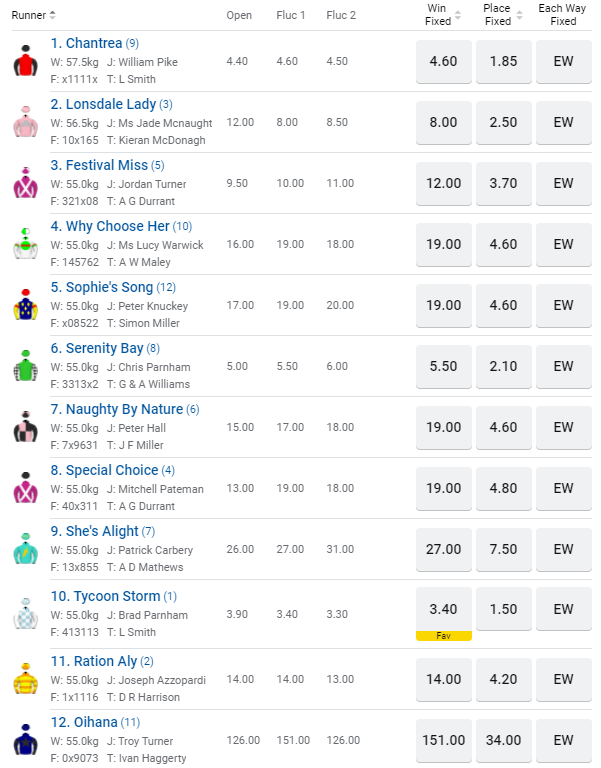This screenshot has height=768, width=601.
Task: Sort by Win Fixed column arrows
Action: click(x=458, y=15)
